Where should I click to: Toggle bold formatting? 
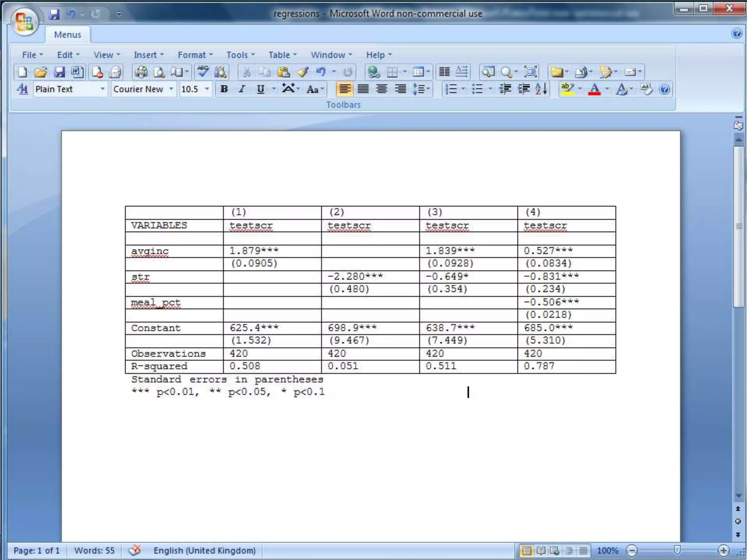point(224,89)
